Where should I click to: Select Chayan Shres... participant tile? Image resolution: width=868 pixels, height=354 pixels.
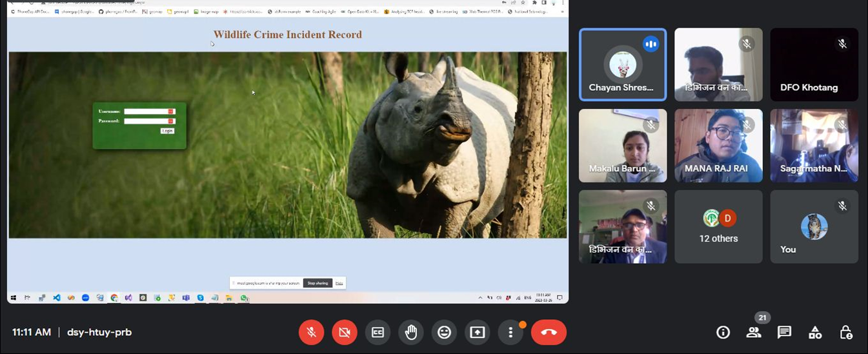tap(622, 64)
